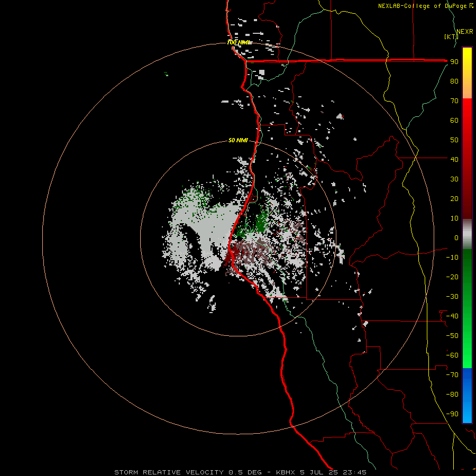
Task: Click the 10 value on the velocity scale
Action: coord(454,218)
